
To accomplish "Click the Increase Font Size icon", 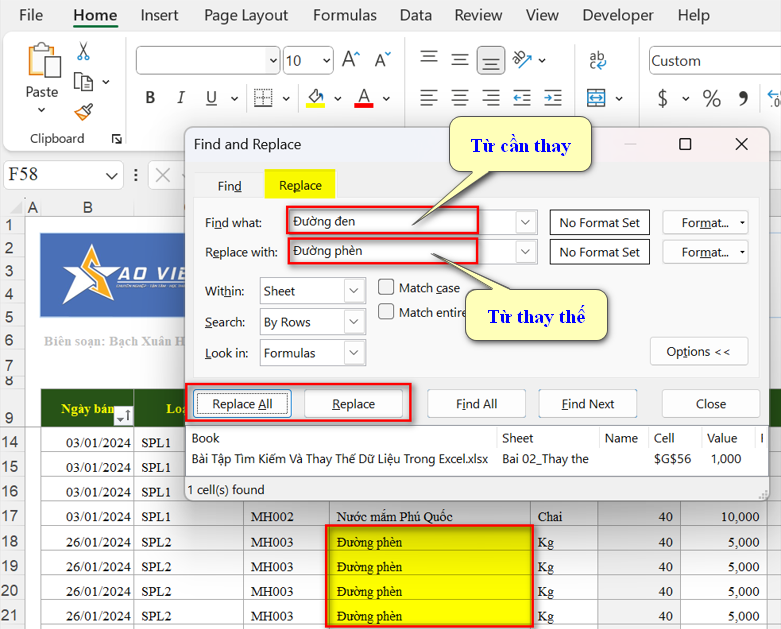I will (351, 60).
